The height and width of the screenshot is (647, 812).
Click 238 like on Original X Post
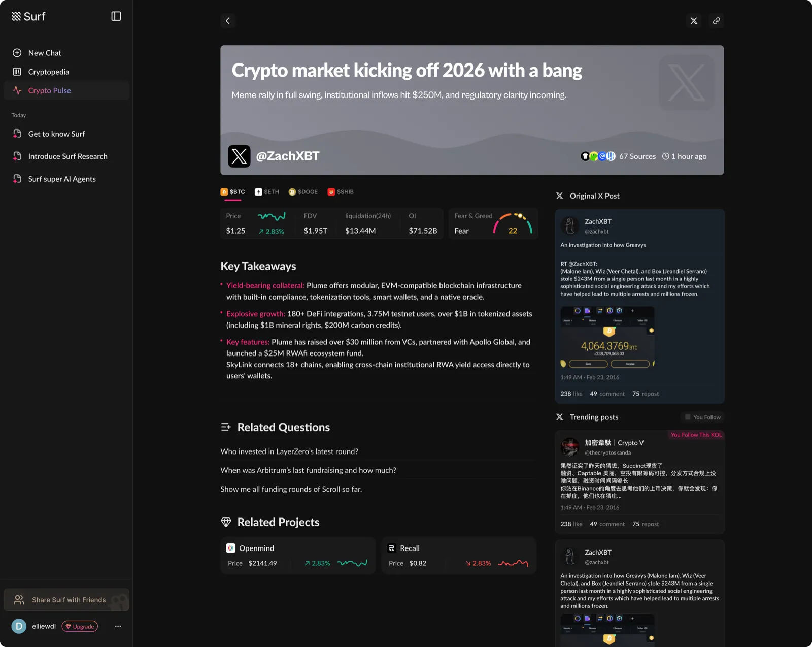571,394
